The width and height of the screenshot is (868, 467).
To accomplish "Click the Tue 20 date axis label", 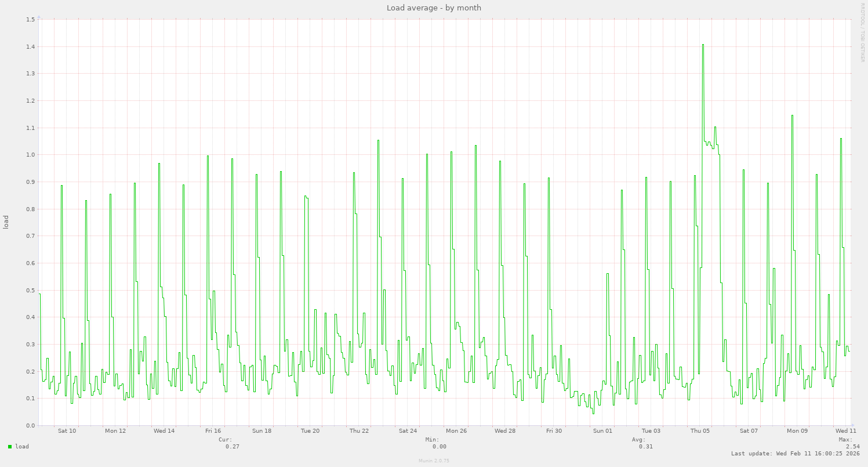I will (x=310, y=431).
